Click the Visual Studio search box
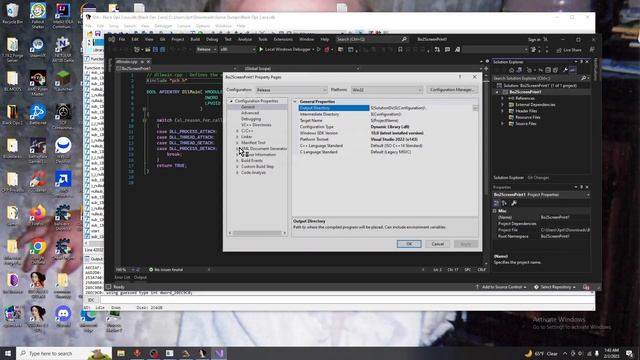The image size is (640, 360). point(371,40)
